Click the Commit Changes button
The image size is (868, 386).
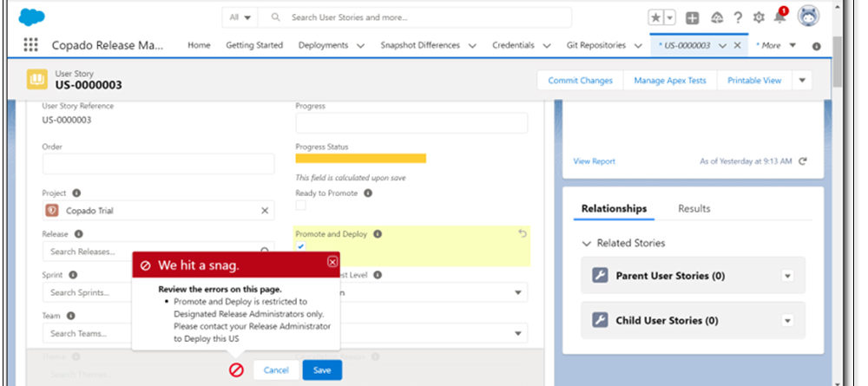point(580,80)
